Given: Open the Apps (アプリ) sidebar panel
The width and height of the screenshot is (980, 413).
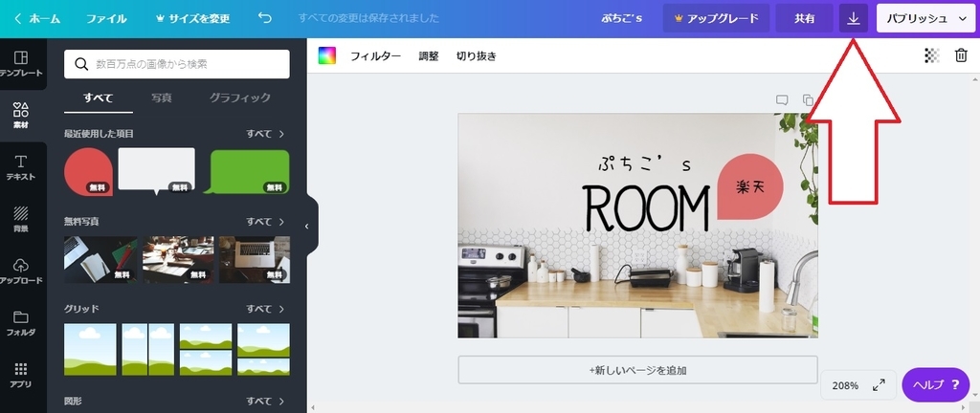Looking at the screenshot, I should pos(21,375).
